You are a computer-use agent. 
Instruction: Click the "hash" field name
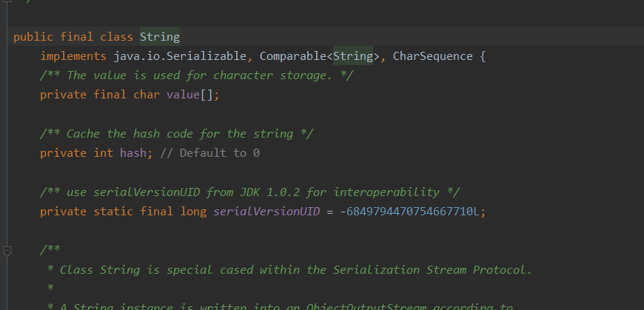(x=133, y=153)
